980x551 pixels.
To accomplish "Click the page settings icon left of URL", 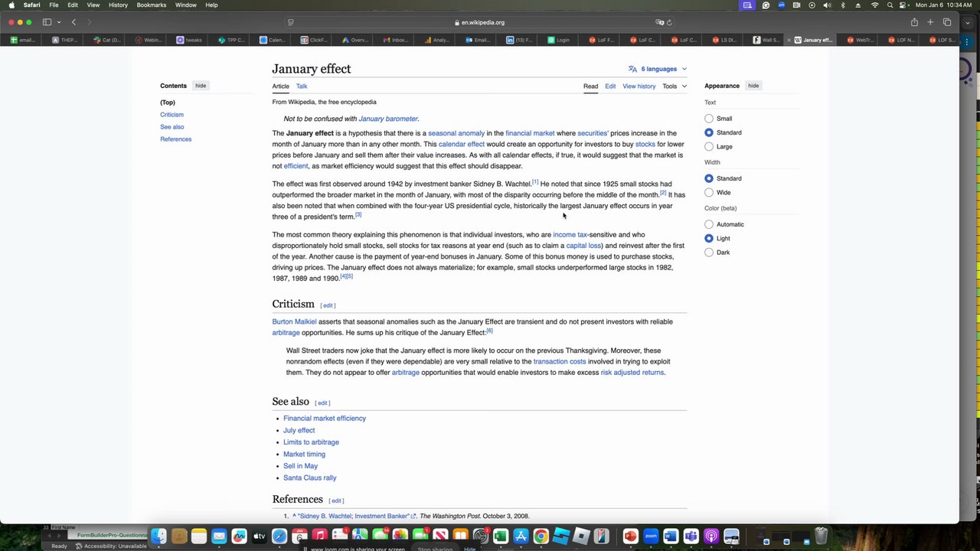I will [x=290, y=22].
